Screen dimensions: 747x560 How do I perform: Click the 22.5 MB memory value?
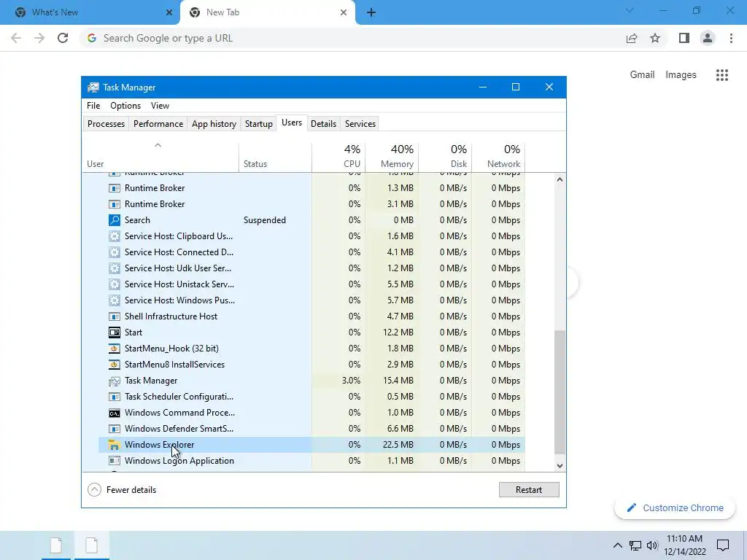pyautogui.click(x=398, y=445)
